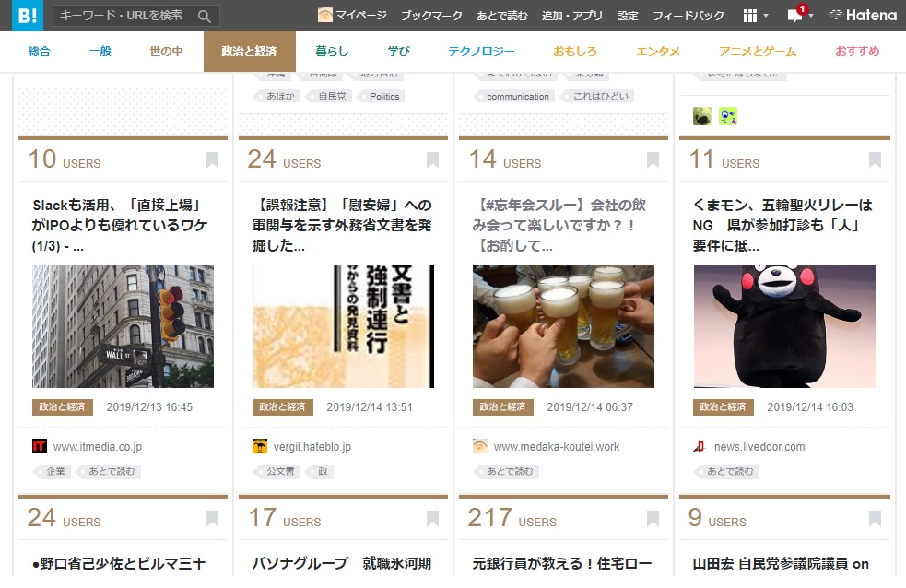Click the www.itmedia.co.jp domain link
906x588 pixels.
(x=98, y=446)
